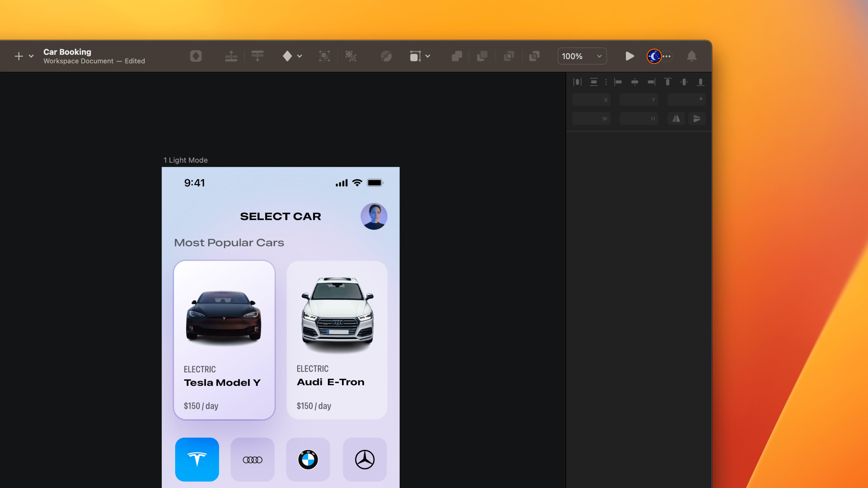The width and height of the screenshot is (868, 488).
Task: Select the Tesla brand logo filter
Action: tap(197, 459)
